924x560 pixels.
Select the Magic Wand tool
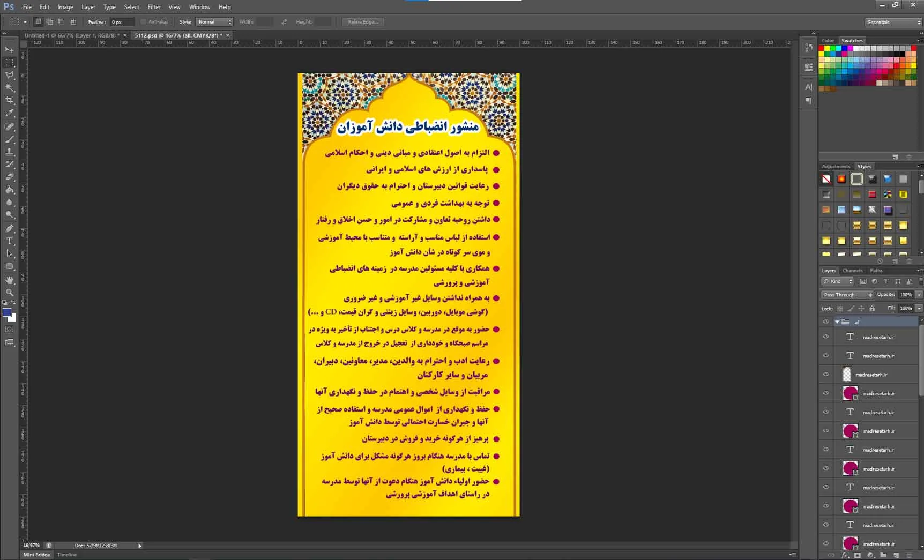[10, 88]
